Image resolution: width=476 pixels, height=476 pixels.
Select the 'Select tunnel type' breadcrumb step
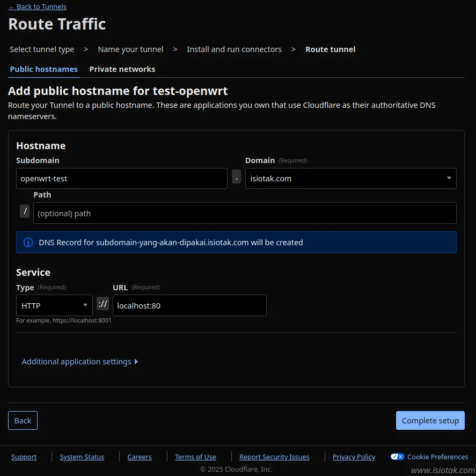[42, 49]
